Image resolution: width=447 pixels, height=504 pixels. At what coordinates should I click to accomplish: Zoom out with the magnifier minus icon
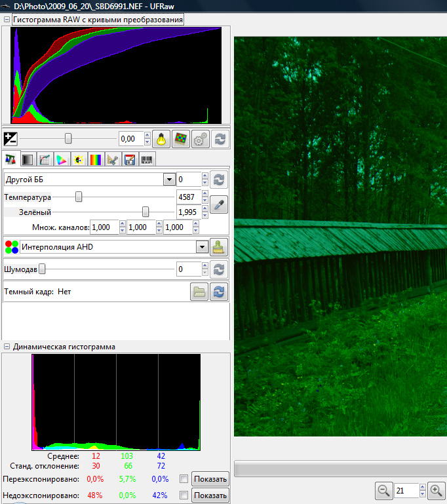383,490
